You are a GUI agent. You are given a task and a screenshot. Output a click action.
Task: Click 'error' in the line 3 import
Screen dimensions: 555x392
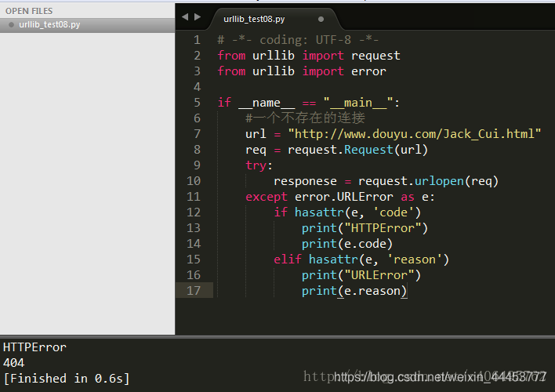368,71
